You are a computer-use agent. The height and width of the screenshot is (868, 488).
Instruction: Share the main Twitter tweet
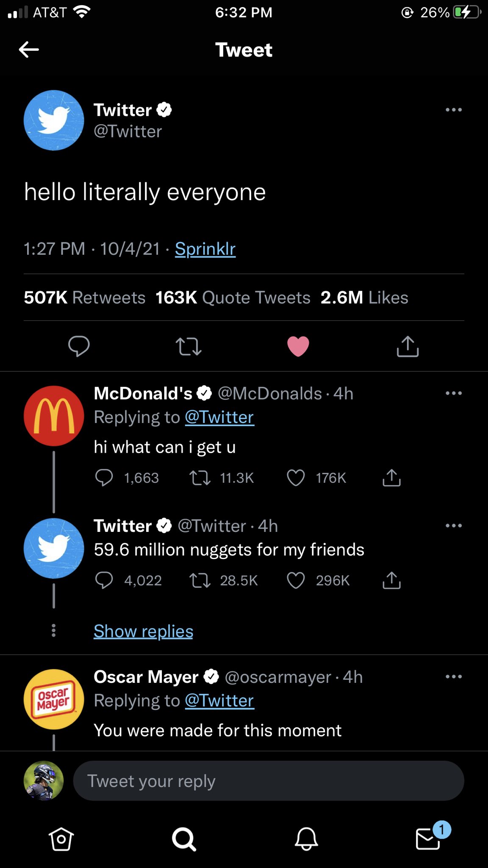pos(408,346)
